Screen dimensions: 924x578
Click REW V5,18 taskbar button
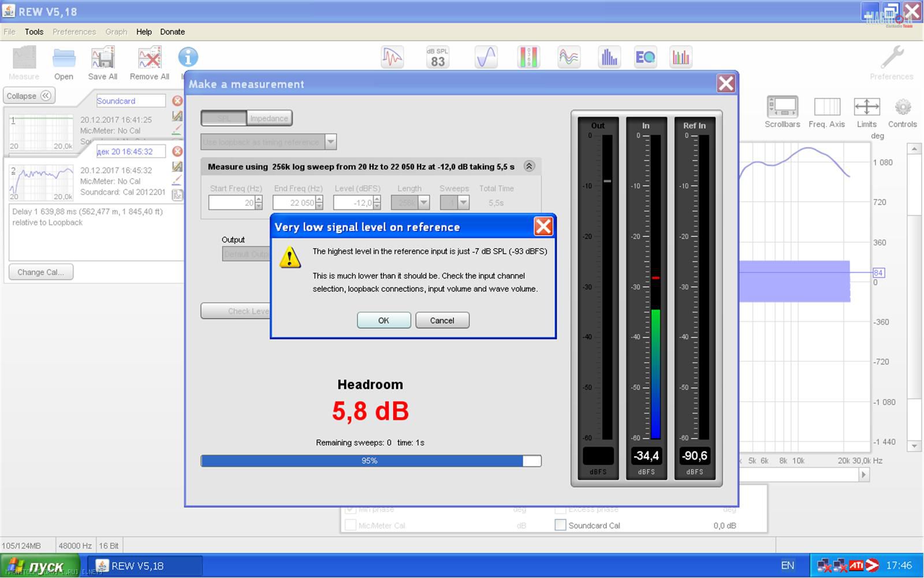(x=145, y=566)
